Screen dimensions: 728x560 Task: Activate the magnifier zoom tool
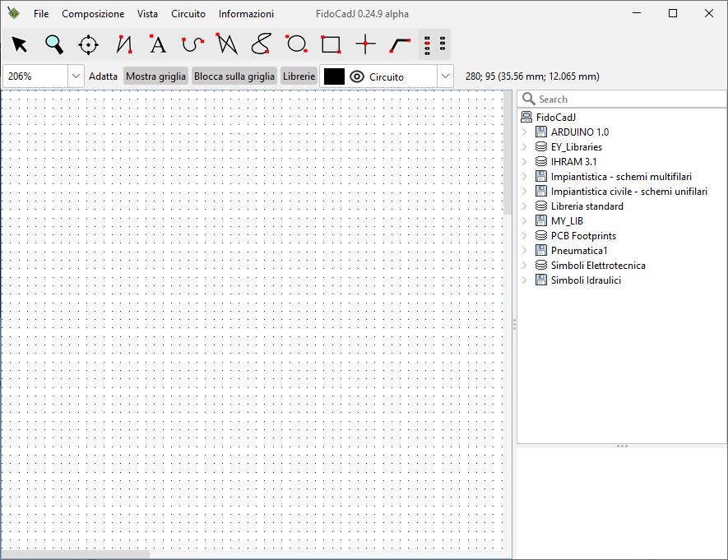pos(54,44)
